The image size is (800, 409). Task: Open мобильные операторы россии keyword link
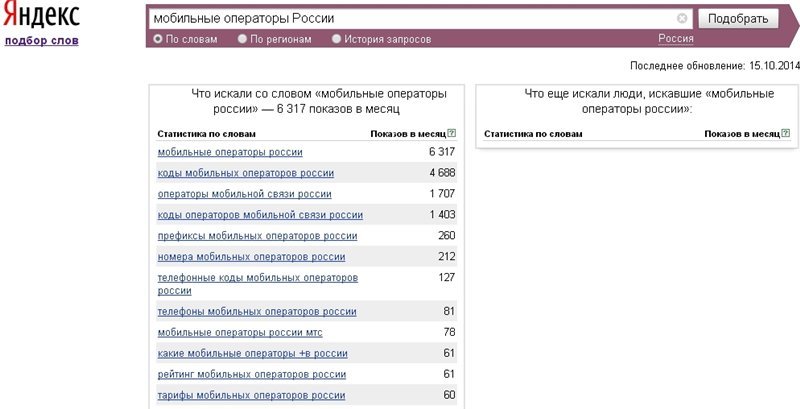click(230, 152)
